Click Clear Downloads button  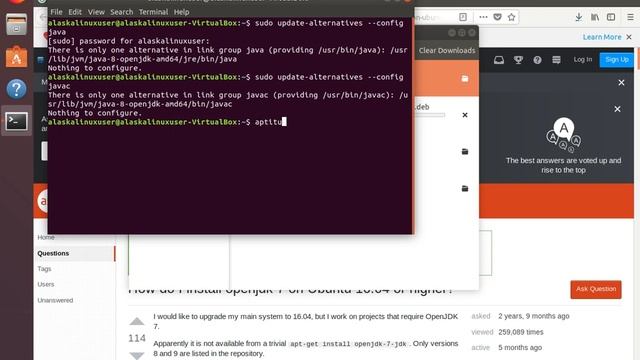(x=447, y=51)
